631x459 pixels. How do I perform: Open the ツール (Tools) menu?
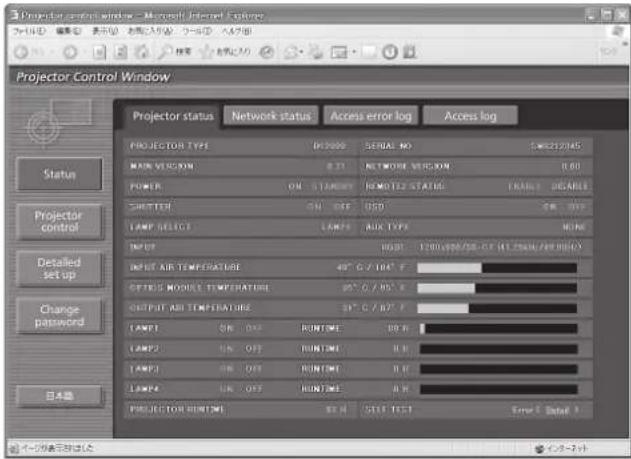[x=197, y=31]
